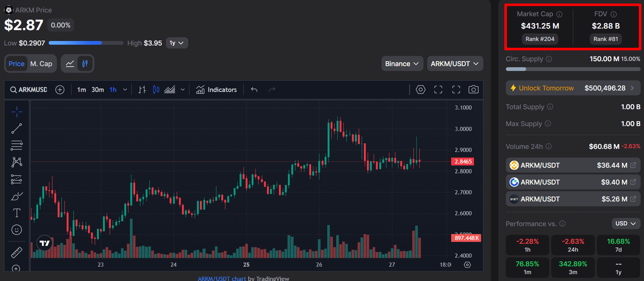Expand the time interval dropdown arrow

coord(126,90)
